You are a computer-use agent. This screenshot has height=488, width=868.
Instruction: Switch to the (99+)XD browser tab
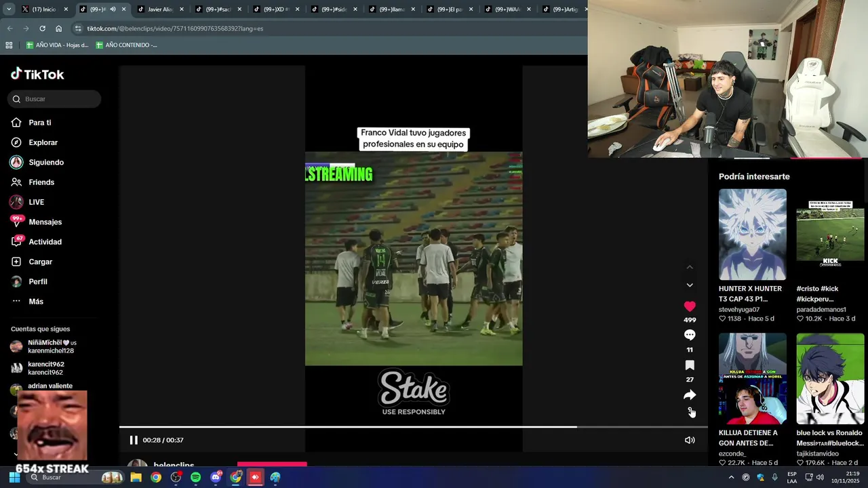point(276,9)
